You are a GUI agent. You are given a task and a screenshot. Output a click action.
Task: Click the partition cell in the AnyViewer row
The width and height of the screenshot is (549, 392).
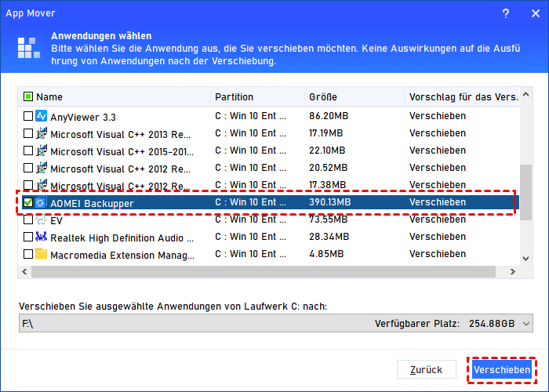tap(250, 116)
